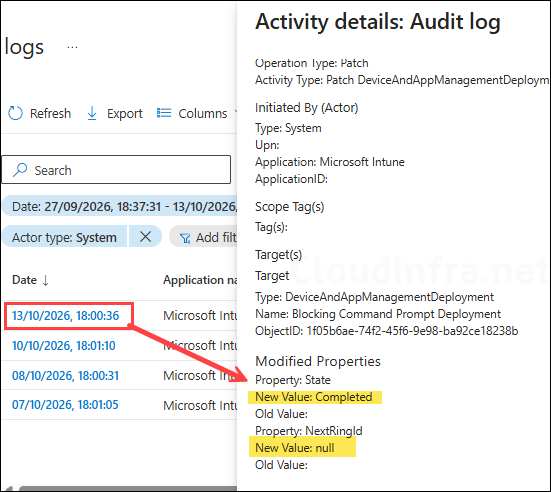Screen dimensions: 551x492
Task: Click the Initiated By (Actor) heading
Action: [x=306, y=108]
